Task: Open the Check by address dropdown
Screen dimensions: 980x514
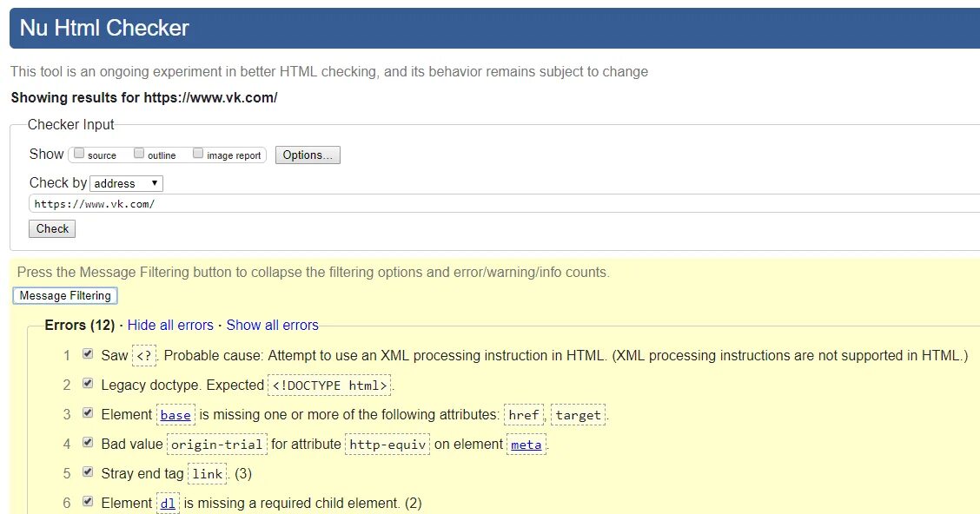Action: click(x=127, y=183)
